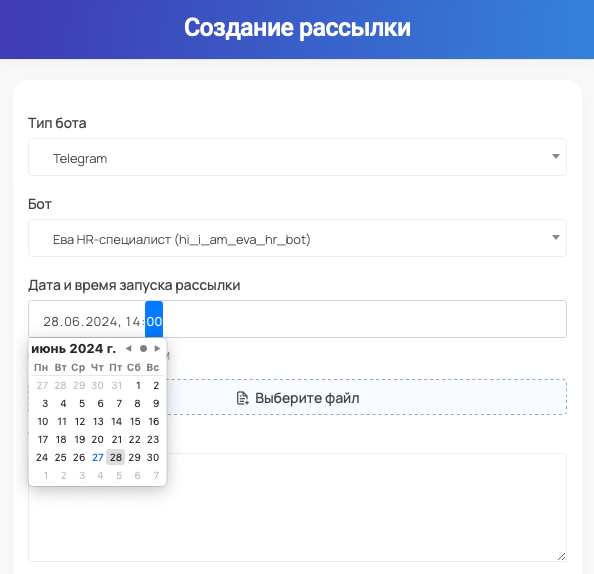Pick greyed May 30 in calendar
The height and width of the screenshot is (574, 594).
97,386
